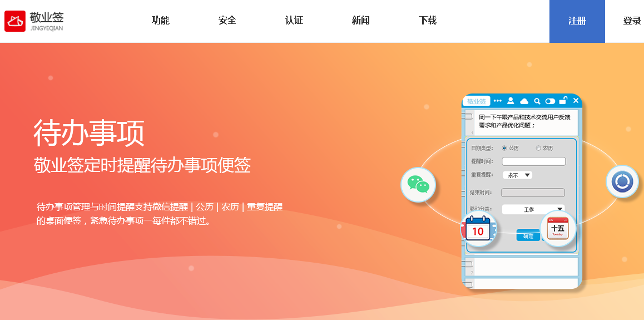Click the cloud sync icon in mockup toolbar

524,101
